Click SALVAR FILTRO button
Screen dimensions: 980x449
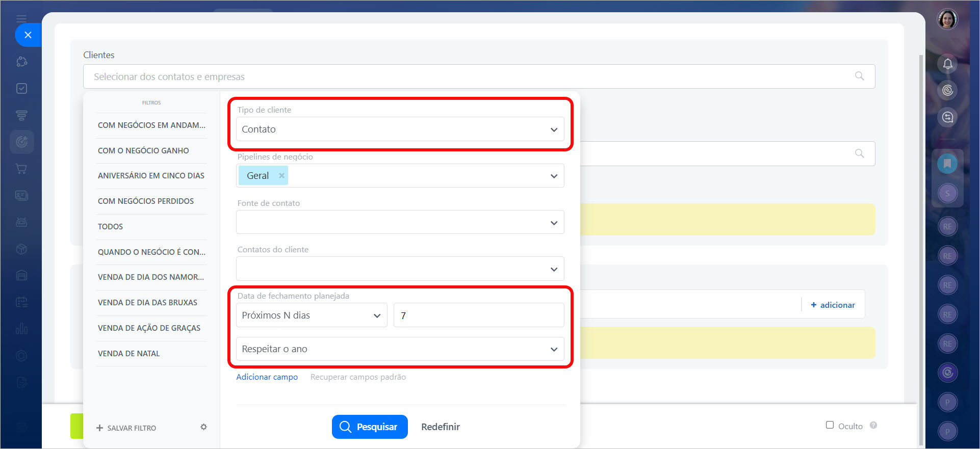[x=126, y=428]
